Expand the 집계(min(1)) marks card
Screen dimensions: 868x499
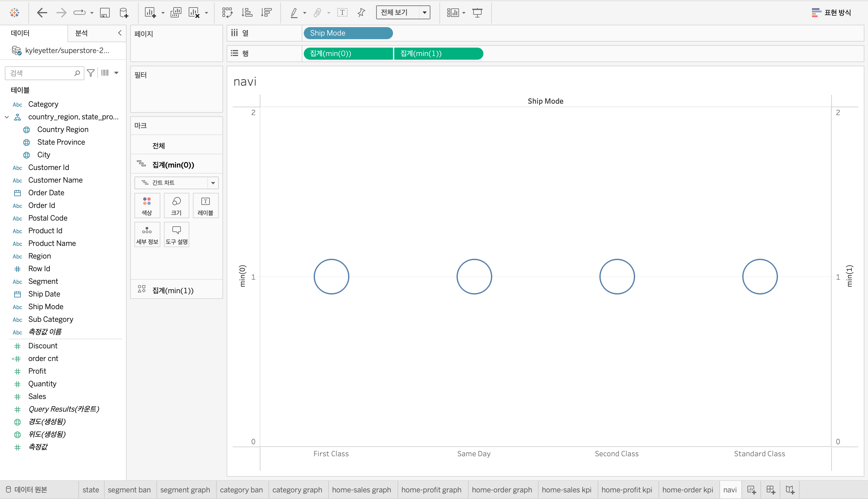(177, 290)
